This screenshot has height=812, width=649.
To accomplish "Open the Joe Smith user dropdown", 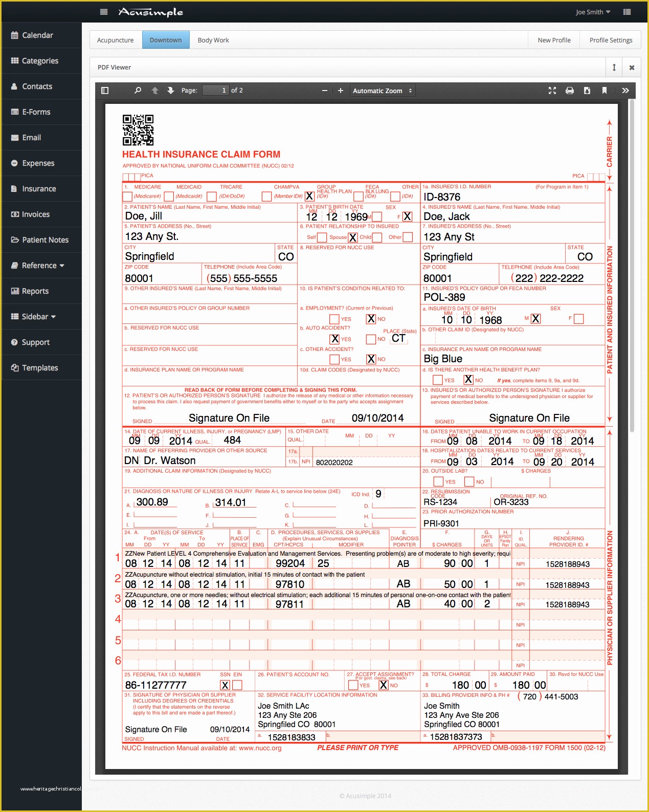I will 593,12.
